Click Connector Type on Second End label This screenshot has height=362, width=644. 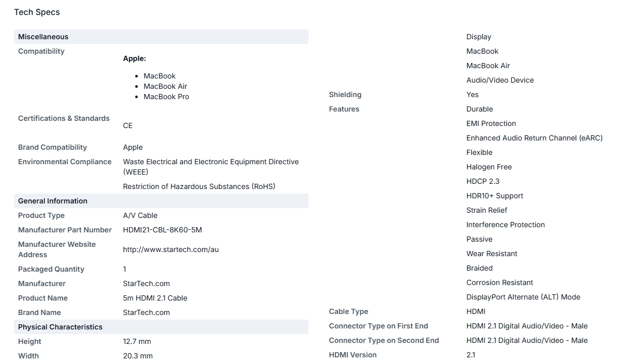(384, 340)
